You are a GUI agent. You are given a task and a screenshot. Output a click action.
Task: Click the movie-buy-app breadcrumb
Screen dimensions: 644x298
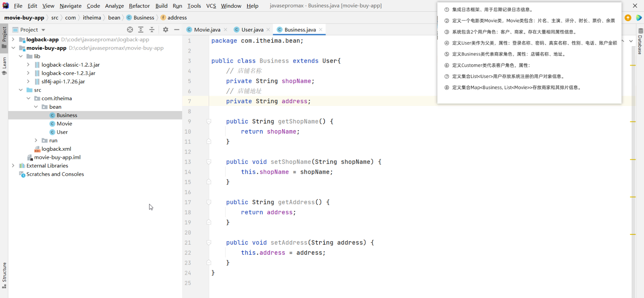pos(24,18)
